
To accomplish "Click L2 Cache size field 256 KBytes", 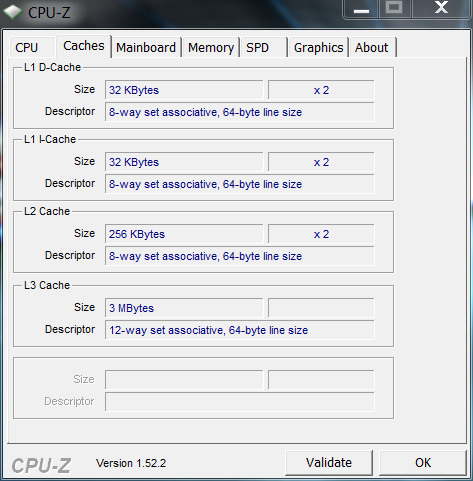I will tap(184, 234).
